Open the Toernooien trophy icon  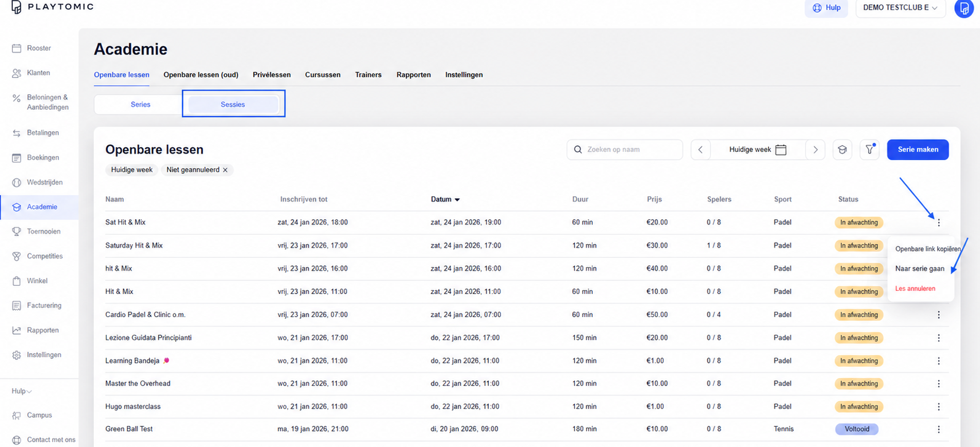(16, 232)
